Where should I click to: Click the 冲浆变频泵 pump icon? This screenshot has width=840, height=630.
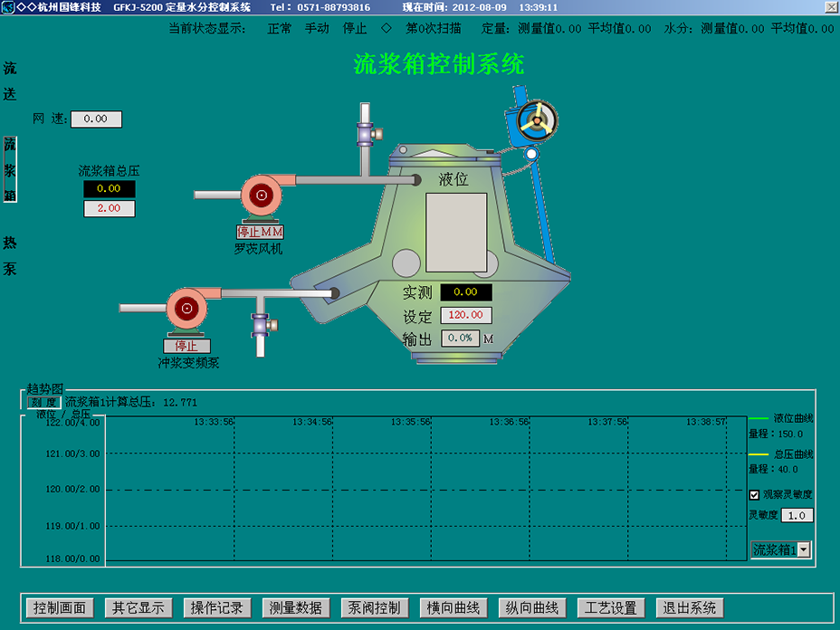coord(187,309)
